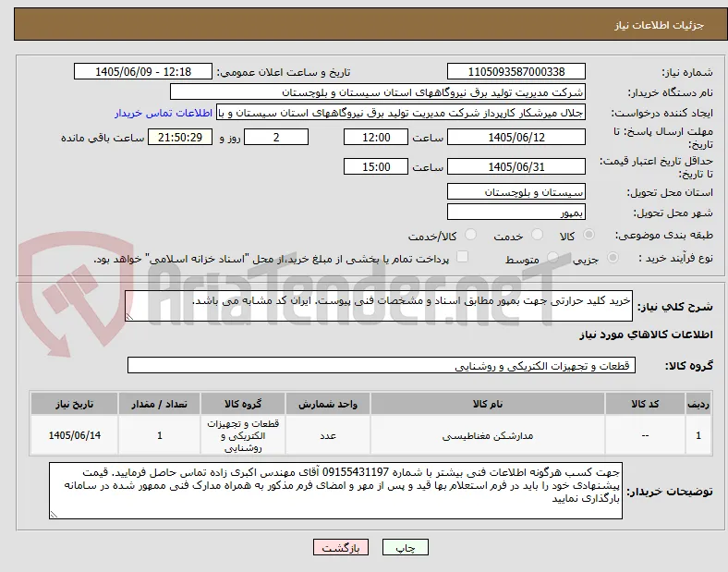
Task: Click the نام کالا column header
Action: pyautogui.click(x=488, y=404)
